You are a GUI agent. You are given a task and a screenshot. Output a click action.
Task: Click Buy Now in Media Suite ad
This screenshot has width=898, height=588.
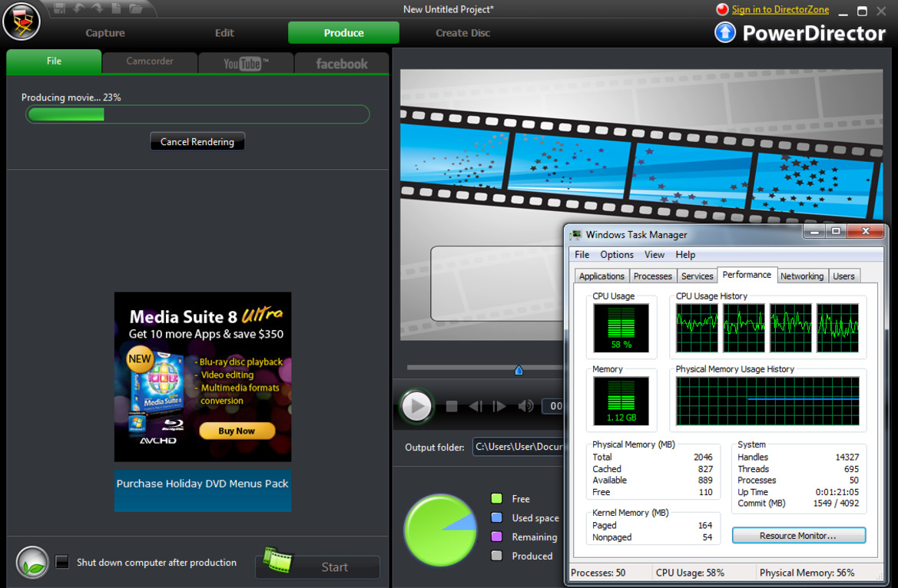coord(237,431)
